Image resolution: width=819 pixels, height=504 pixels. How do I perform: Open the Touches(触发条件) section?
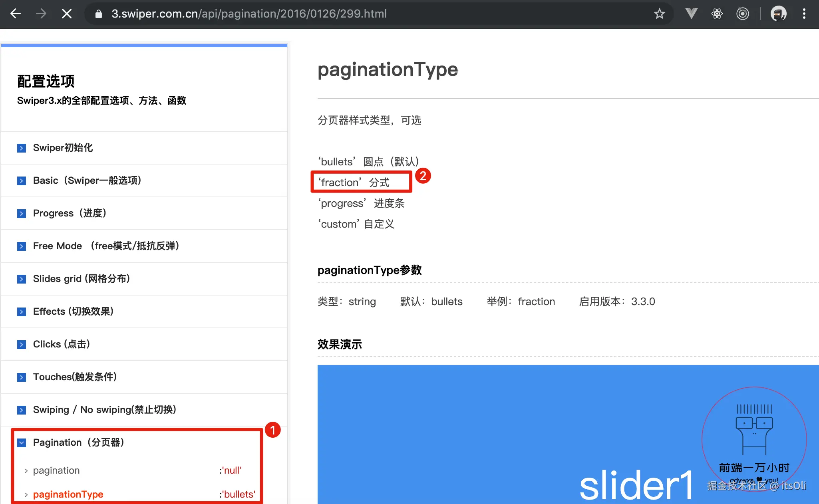pos(75,377)
